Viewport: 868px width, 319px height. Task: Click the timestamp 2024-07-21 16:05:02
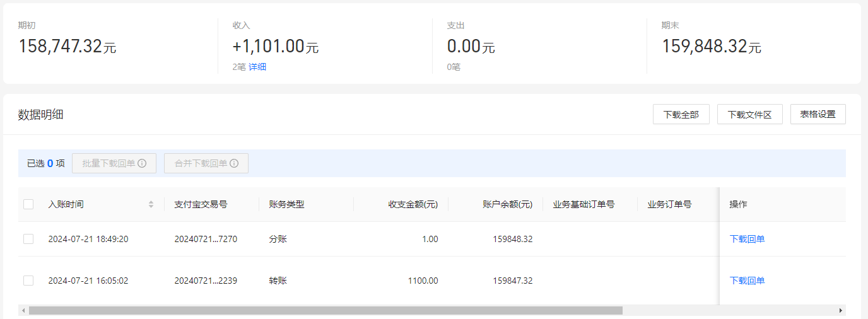coord(88,281)
